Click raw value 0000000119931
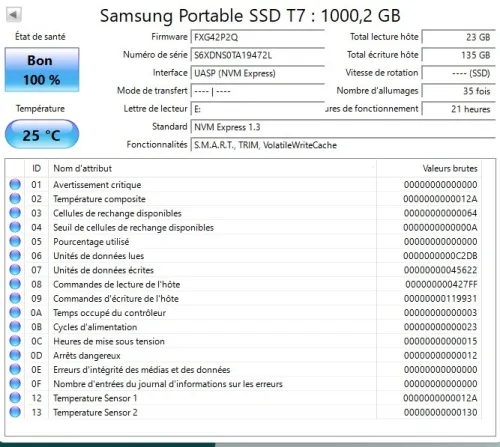 (x=440, y=299)
